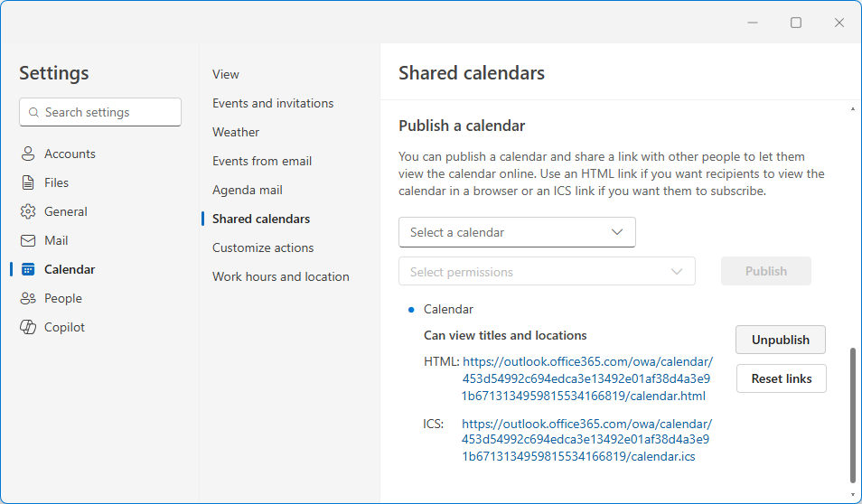Click the scrollbar down arrow

click(853, 495)
